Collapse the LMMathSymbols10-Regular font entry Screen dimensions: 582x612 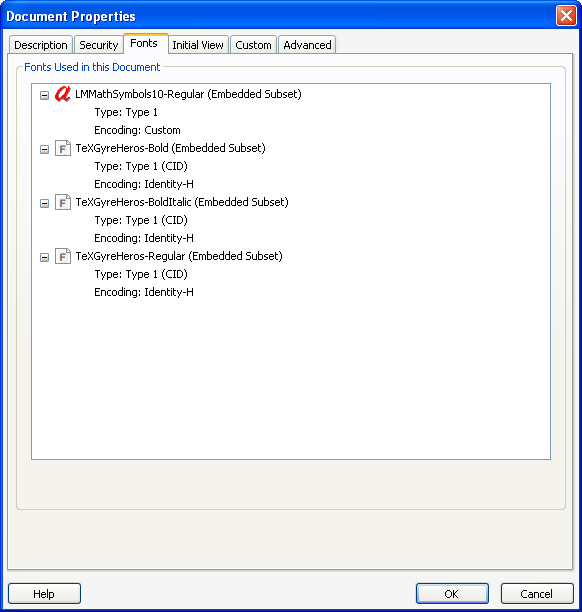pyautogui.click(x=44, y=95)
